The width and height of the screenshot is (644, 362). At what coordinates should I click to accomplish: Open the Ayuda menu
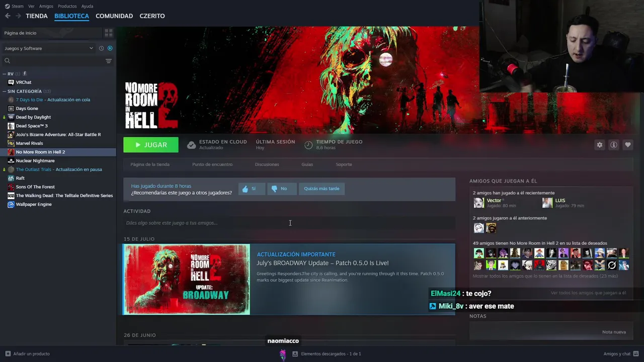[x=87, y=6]
